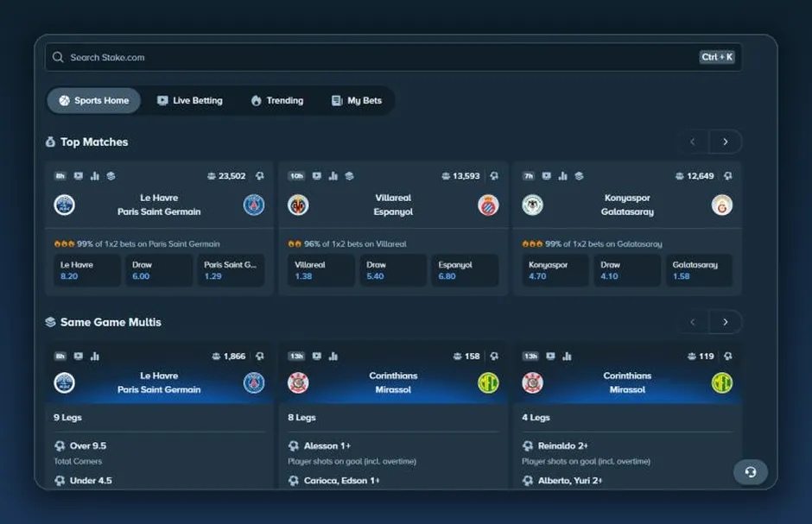Click soccer ball icon beside 1,866

(x=260, y=356)
